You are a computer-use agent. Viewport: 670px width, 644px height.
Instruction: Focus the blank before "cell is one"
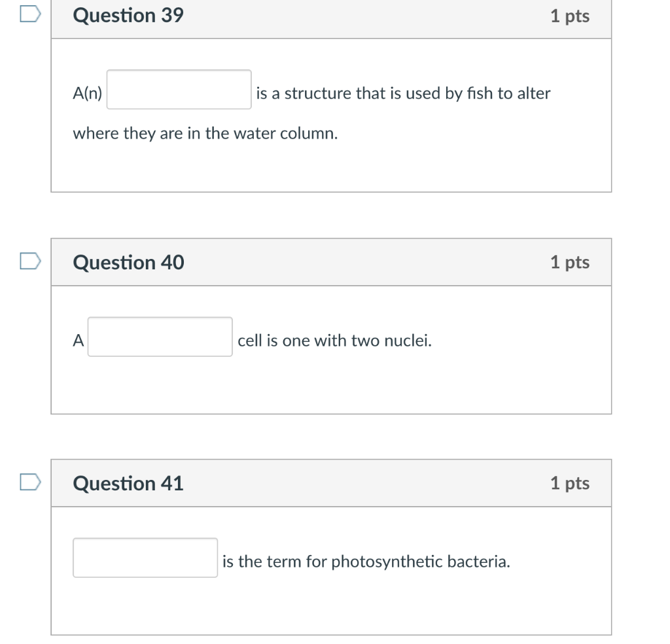click(x=160, y=337)
